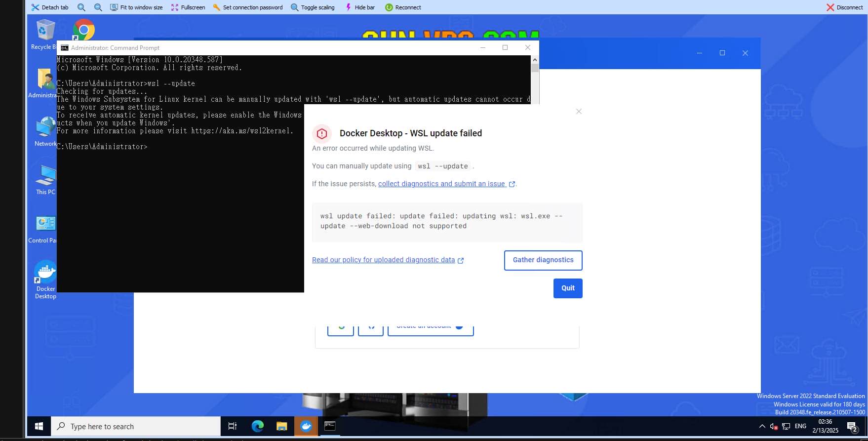Click the red error warning icon
Viewport: 868px width, 441px height.
pos(322,133)
